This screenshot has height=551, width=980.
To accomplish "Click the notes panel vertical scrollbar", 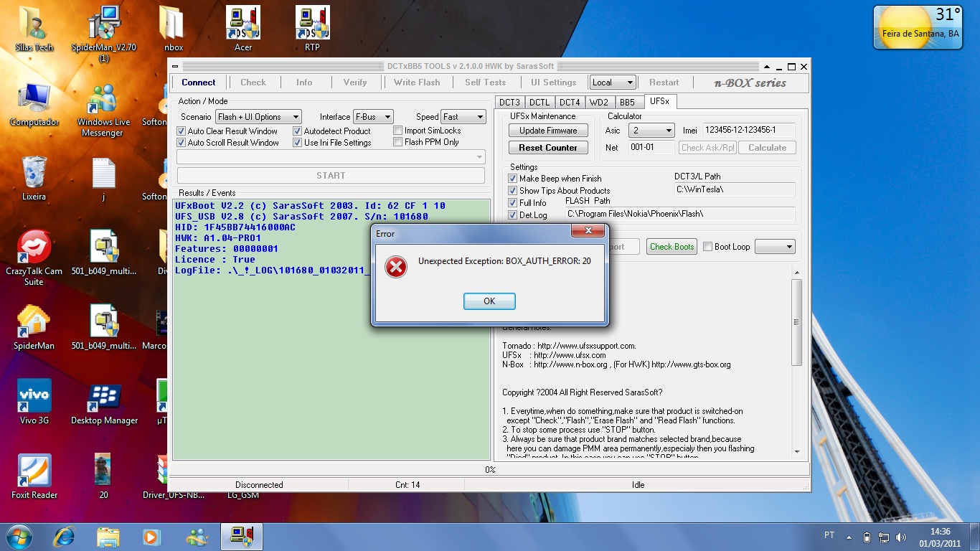I will [x=796, y=362].
